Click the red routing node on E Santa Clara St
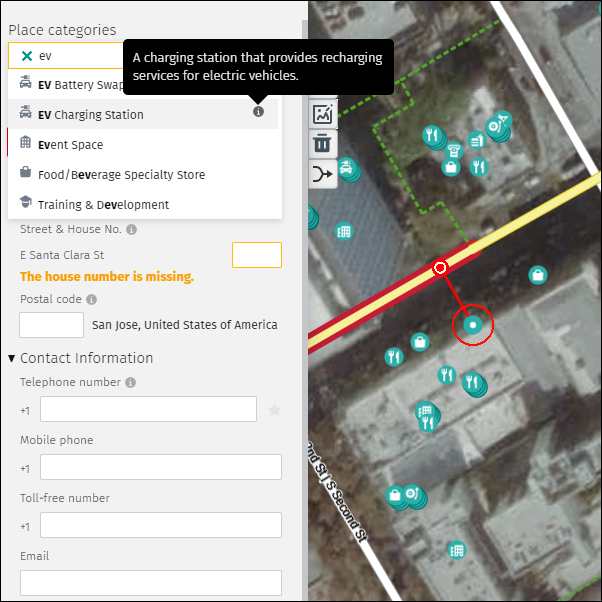The image size is (602, 602). pos(440,268)
